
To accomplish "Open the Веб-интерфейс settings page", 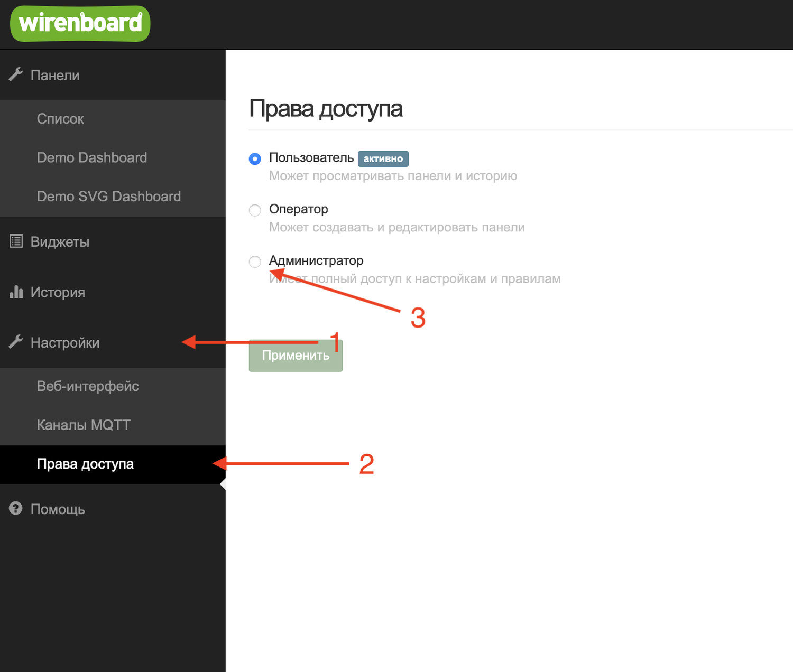I will [88, 386].
